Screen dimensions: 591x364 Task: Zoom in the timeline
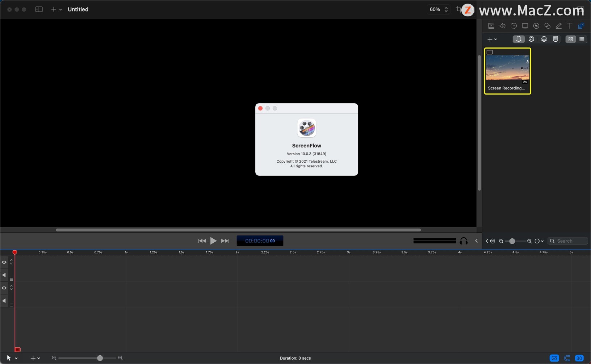point(120,358)
